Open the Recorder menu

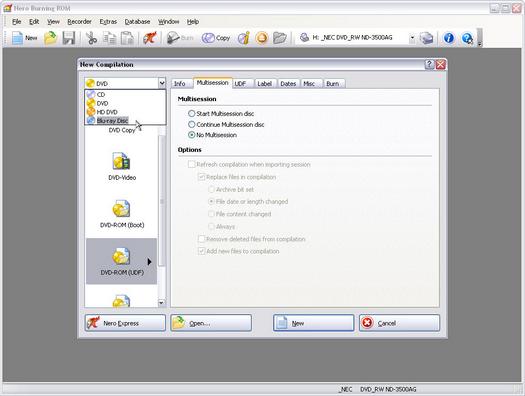79,22
